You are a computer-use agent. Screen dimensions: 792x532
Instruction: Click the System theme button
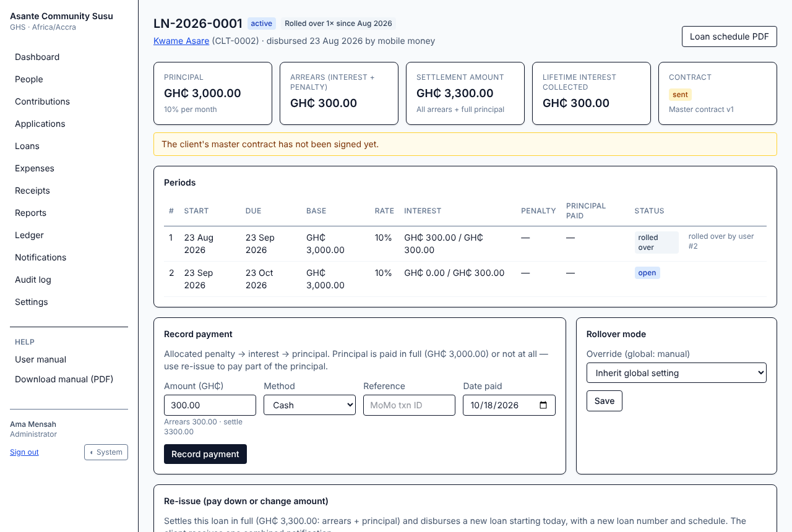[106, 452]
